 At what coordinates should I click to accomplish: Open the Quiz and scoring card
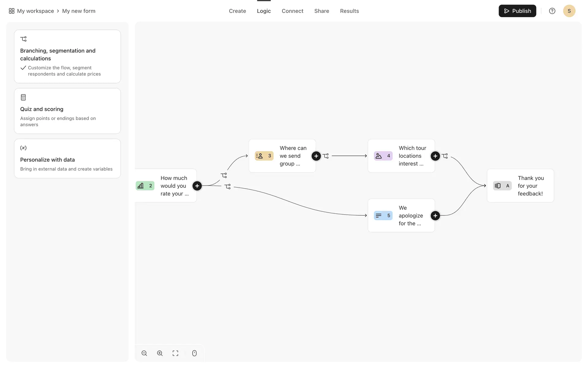click(x=67, y=111)
